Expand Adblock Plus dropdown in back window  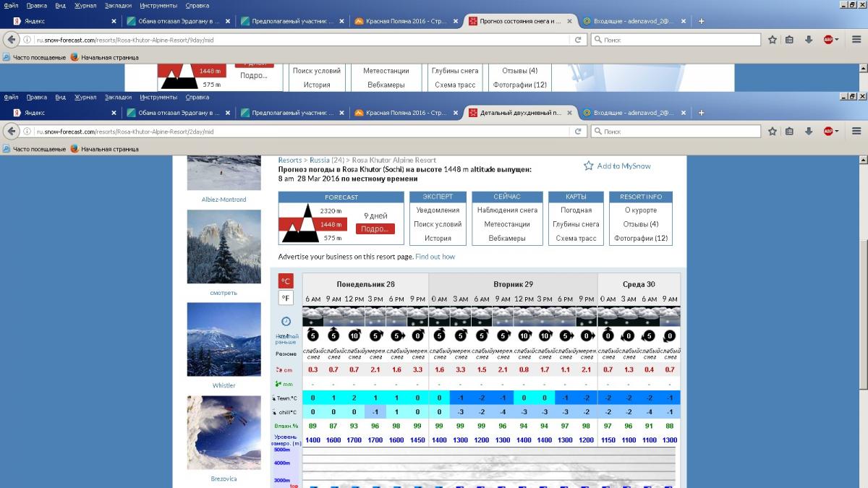tap(837, 40)
